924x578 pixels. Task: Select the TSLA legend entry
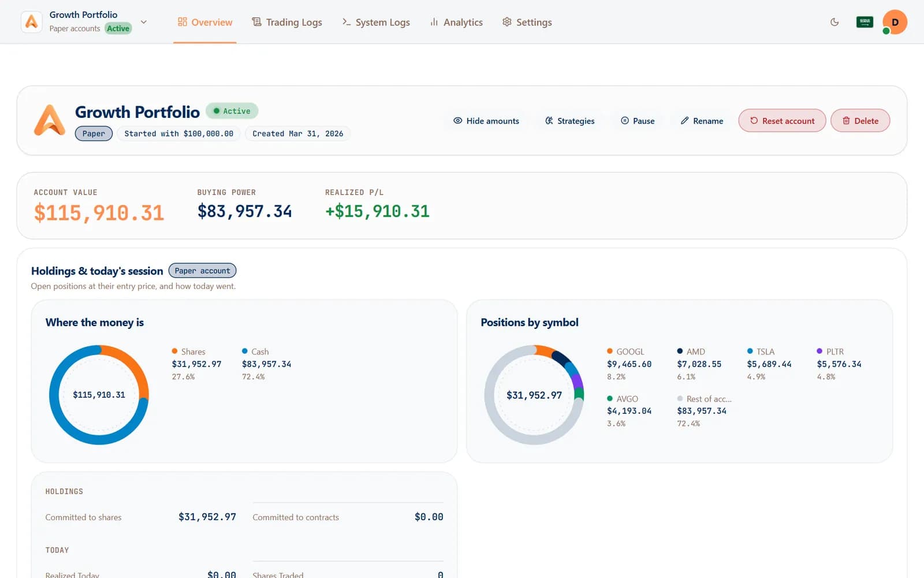[x=769, y=364]
